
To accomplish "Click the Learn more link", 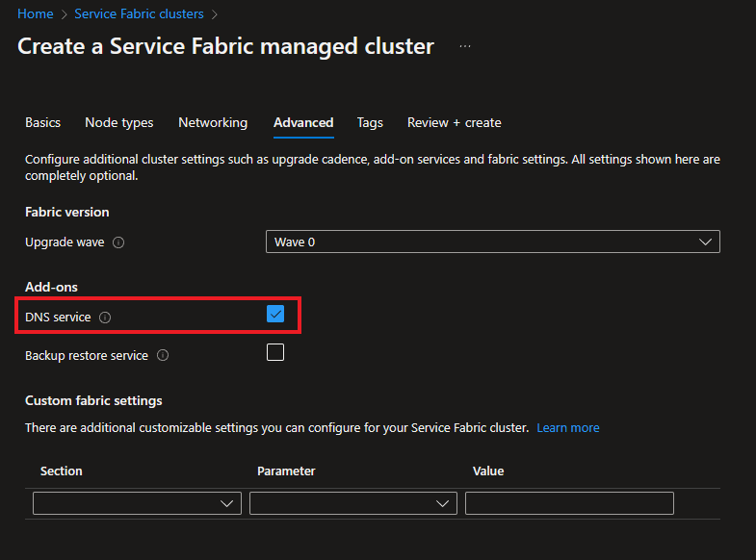I will pos(568,427).
